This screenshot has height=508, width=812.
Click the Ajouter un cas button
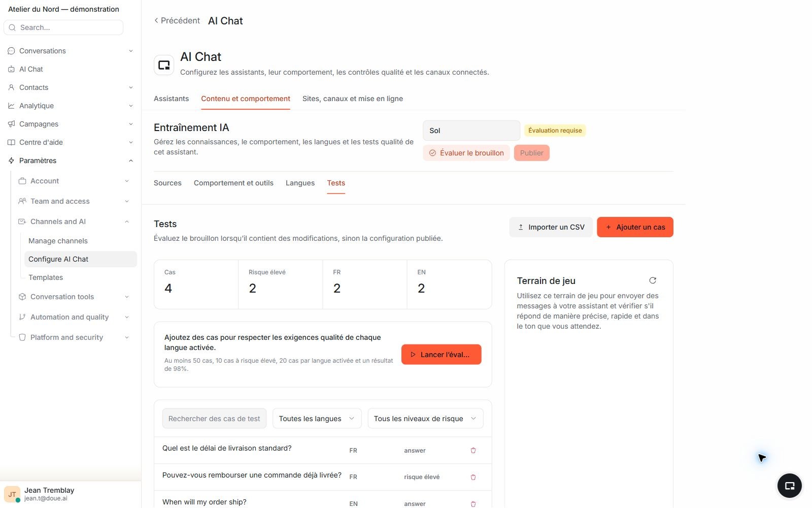tap(635, 227)
